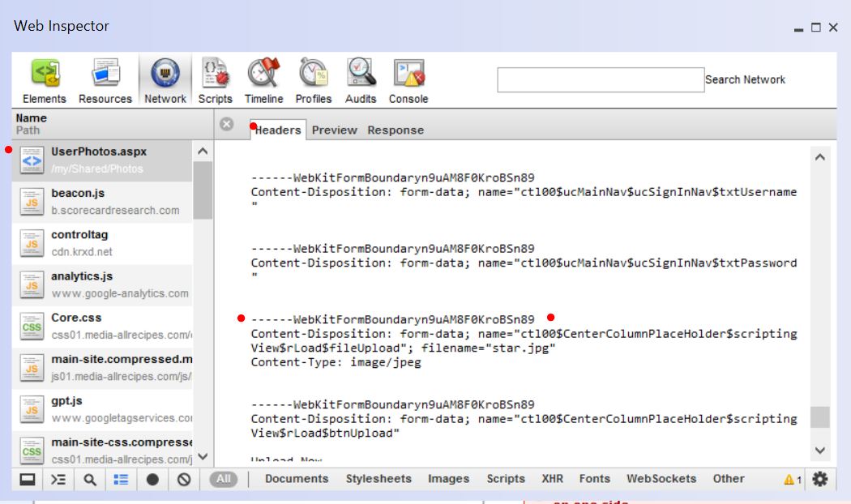This screenshot has width=851, height=504.
Task: Click the gpt.js JS file icon
Action: click(32, 410)
